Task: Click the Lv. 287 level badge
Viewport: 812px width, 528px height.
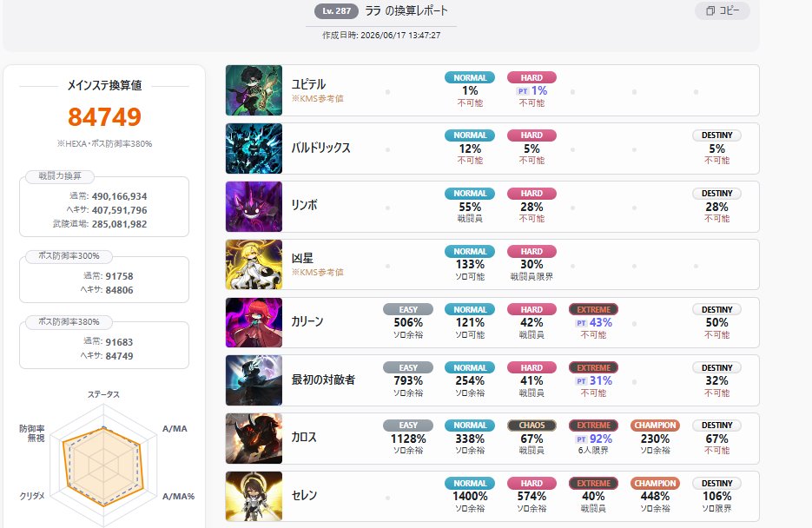Action: 336,11
